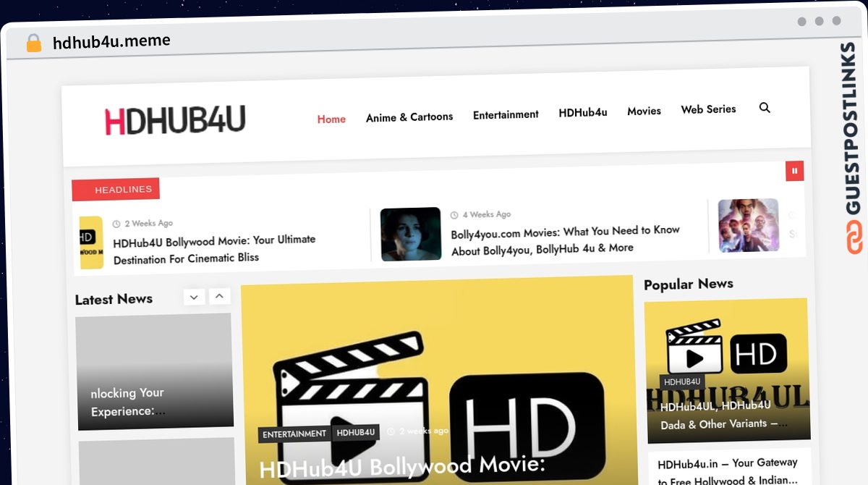This screenshot has height=485, width=868.
Task: Click the Popular News heading
Action: (x=689, y=284)
